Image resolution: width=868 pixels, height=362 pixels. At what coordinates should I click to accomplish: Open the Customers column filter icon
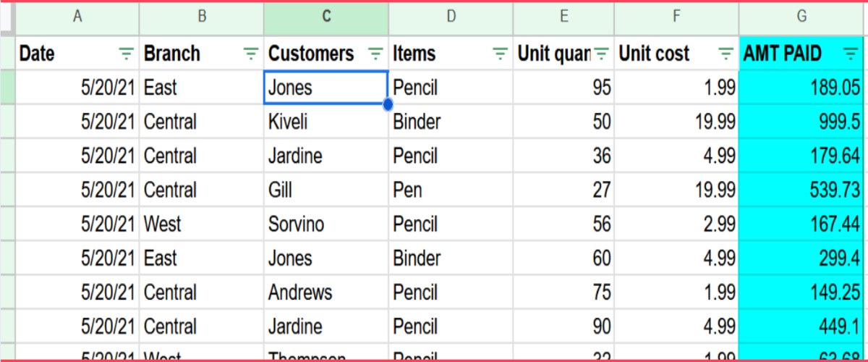pos(375,54)
